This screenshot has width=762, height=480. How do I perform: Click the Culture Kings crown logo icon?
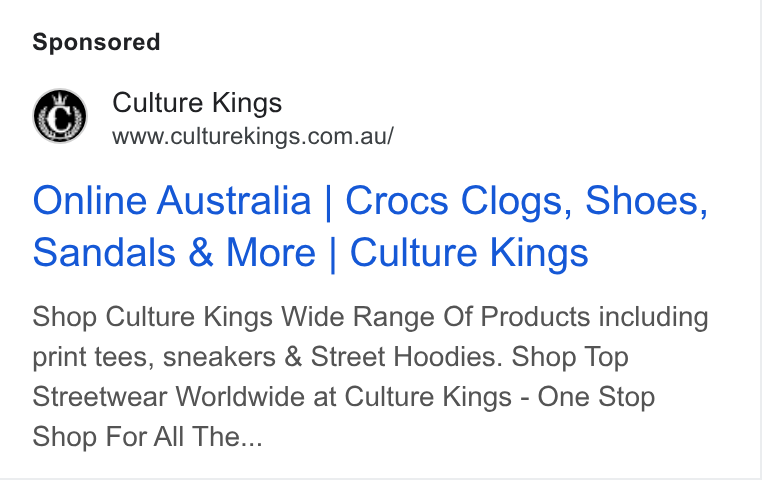point(60,116)
